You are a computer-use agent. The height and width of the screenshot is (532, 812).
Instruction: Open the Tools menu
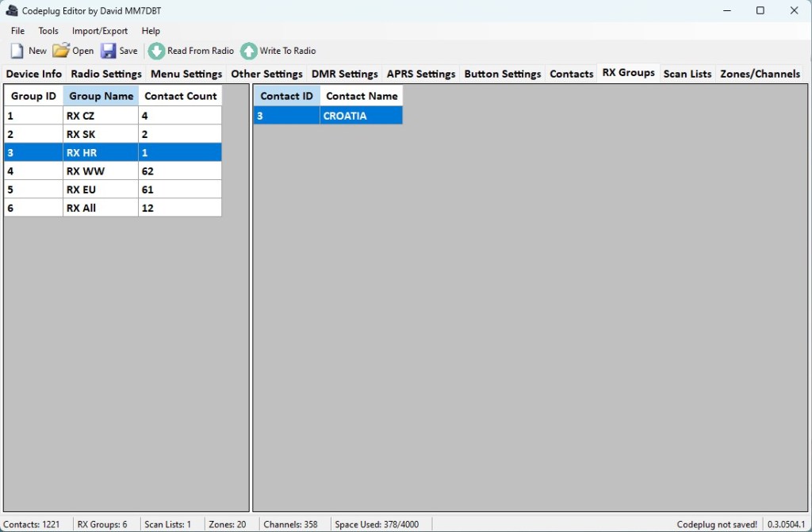(48, 31)
